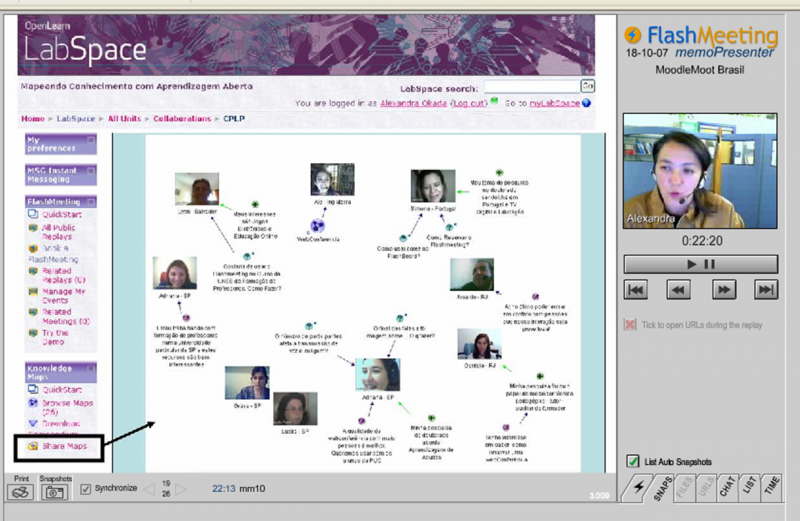Screen dimensions: 800x521
Task: Skip to end of the replay
Action: point(765,289)
